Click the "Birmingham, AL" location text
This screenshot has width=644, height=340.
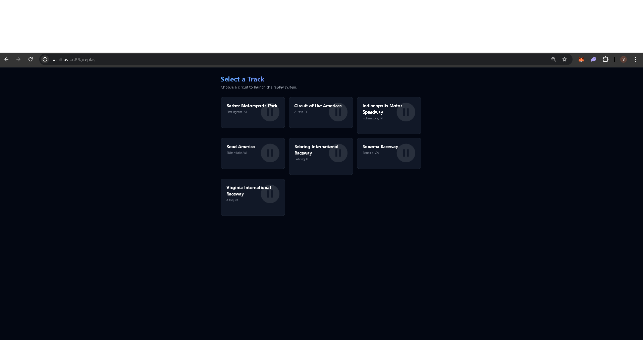(237, 112)
